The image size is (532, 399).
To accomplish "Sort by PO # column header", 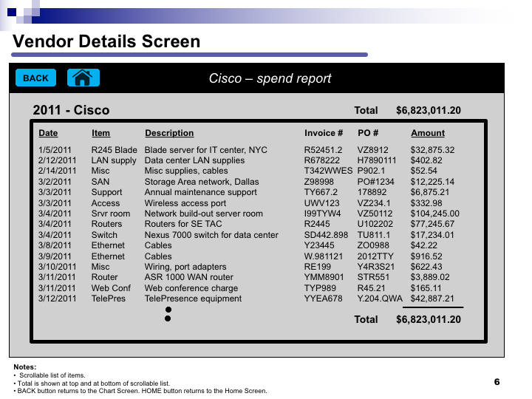I will [368, 133].
